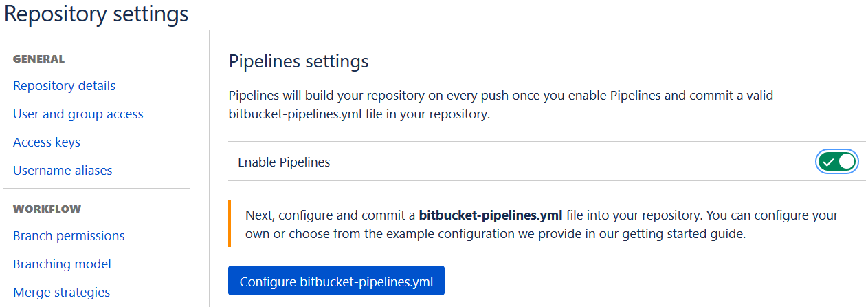Click the divider line above WORKFLOW
868x307 pixels.
pyautogui.click(x=97, y=188)
